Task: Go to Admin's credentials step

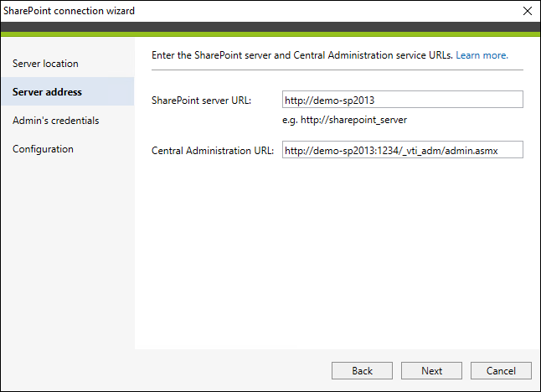Action: point(55,121)
